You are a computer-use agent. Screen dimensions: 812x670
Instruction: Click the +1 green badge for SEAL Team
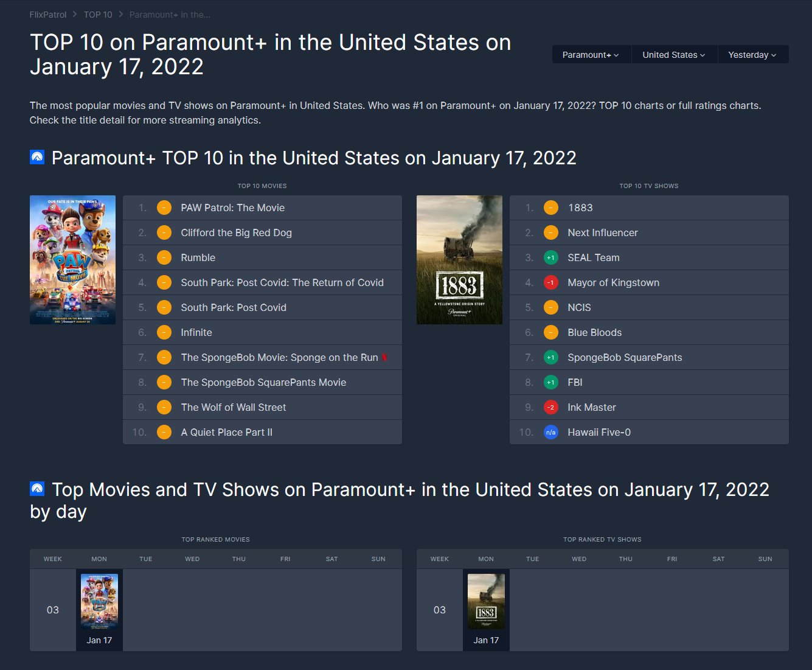click(x=550, y=257)
